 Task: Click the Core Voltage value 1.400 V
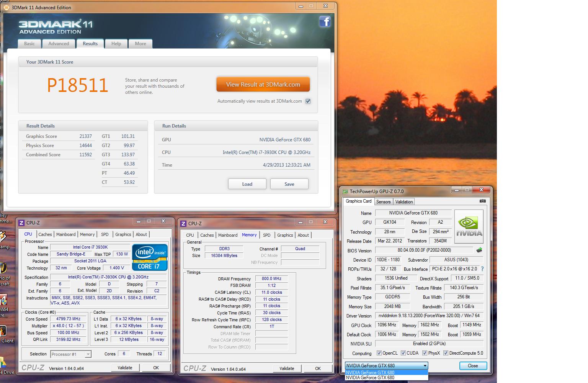click(x=116, y=268)
